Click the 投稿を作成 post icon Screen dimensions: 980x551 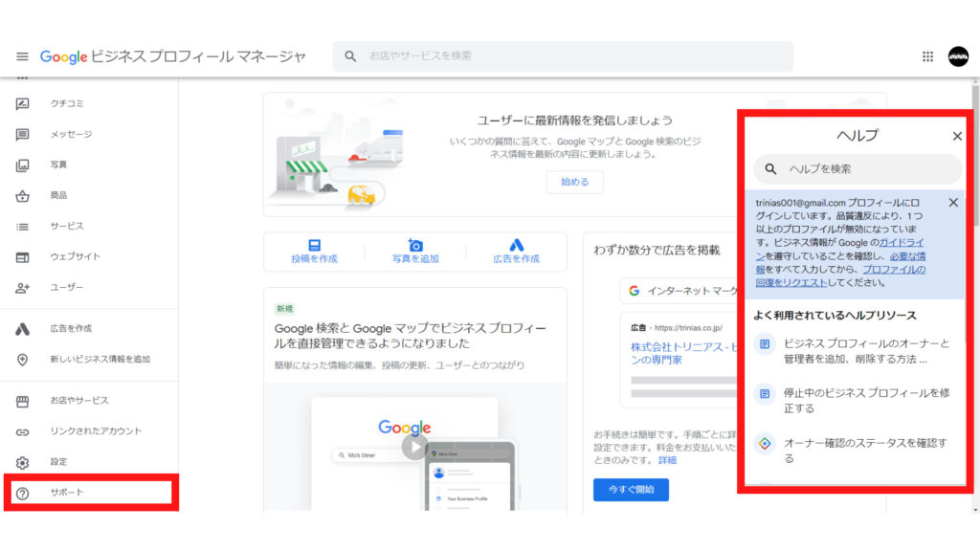(x=314, y=245)
